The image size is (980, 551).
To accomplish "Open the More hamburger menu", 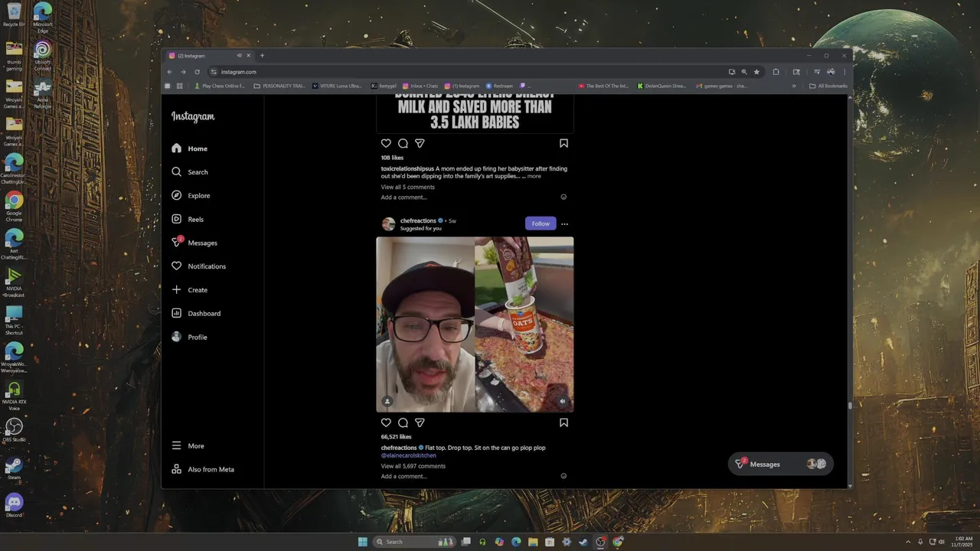I will (188, 445).
